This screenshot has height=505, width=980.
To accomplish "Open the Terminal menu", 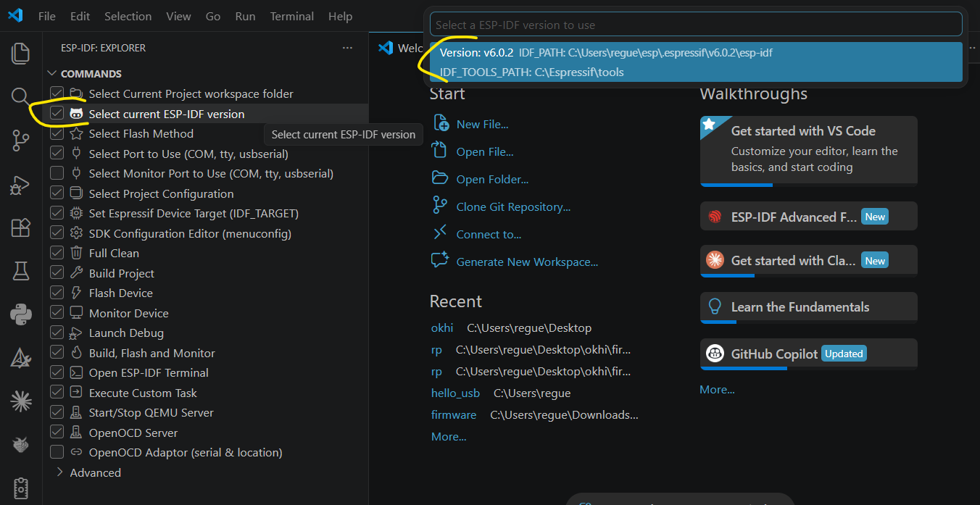I will pos(291,16).
